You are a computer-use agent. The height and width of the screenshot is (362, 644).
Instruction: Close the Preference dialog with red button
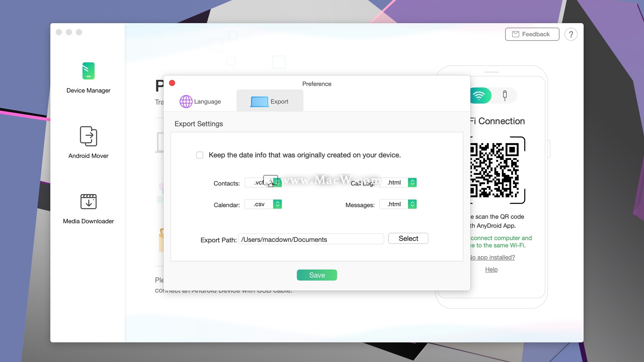tap(172, 83)
